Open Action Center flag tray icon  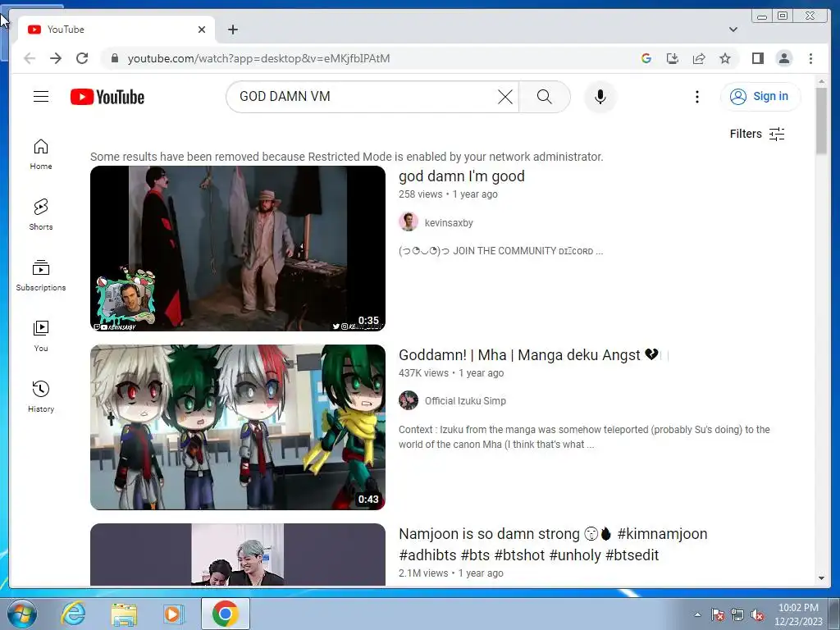[x=718, y=615]
